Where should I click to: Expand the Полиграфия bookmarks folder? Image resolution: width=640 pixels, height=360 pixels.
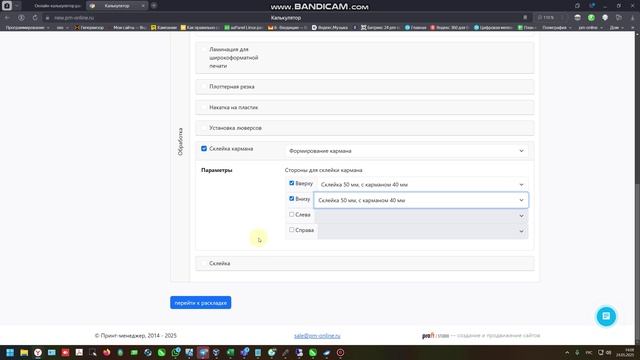coord(556,27)
